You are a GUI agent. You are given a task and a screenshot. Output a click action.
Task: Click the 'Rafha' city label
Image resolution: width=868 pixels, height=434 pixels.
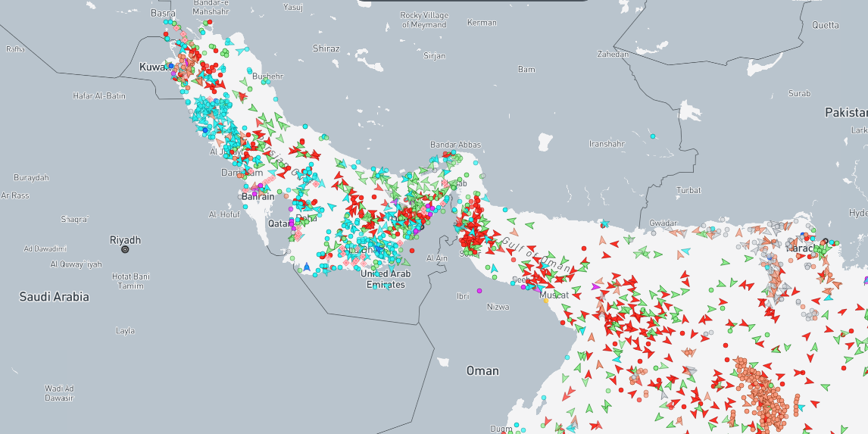[x=15, y=49]
